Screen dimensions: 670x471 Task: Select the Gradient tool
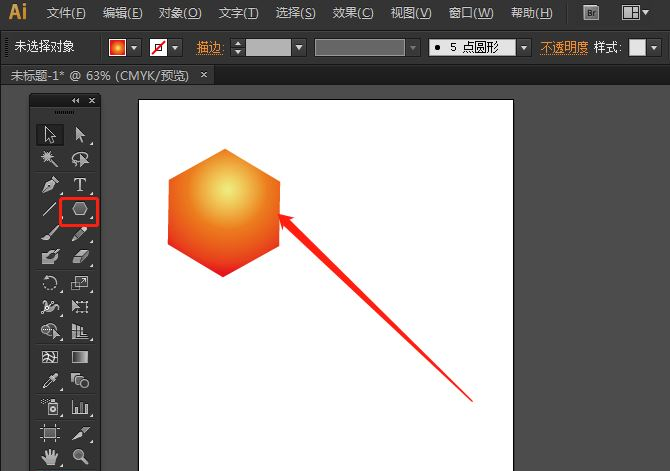point(80,356)
